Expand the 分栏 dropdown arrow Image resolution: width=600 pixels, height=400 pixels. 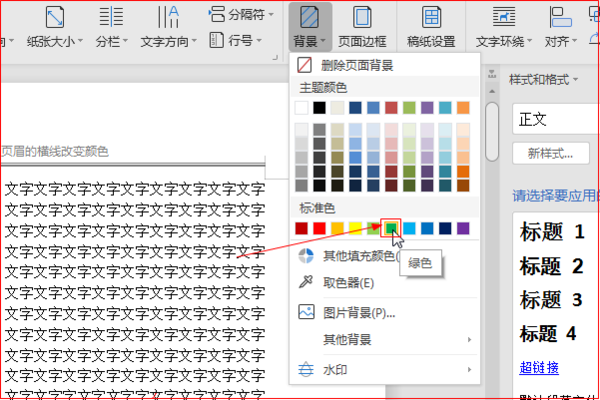[x=125, y=40]
